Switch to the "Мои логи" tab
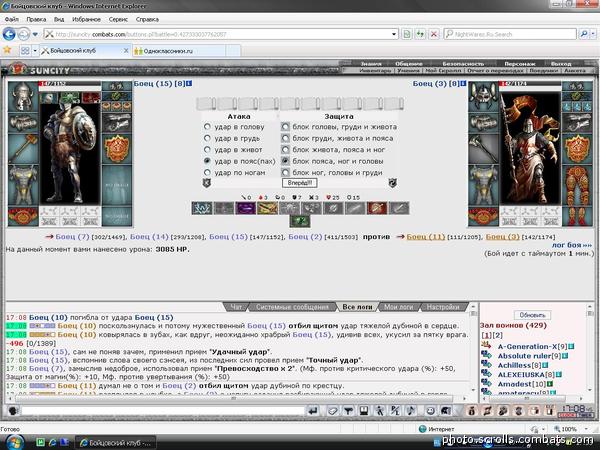Image resolution: width=600 pixels, height=450 pixels. (398, 307)
